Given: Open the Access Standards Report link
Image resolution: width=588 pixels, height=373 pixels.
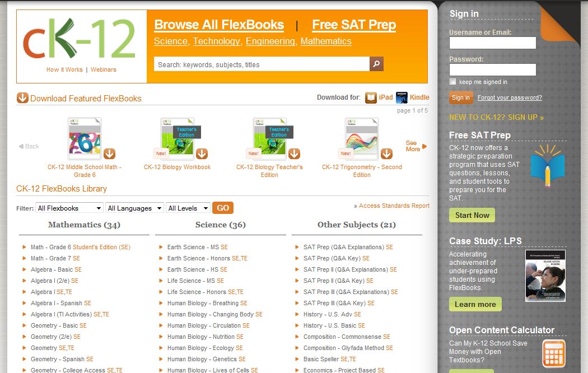Looking at the screenshot, I should pos(394,206).
